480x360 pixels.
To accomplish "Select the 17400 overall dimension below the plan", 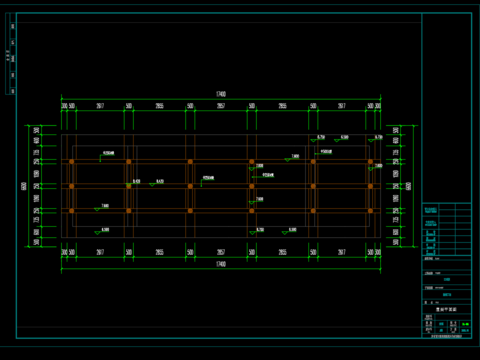I will click(221, 264).
